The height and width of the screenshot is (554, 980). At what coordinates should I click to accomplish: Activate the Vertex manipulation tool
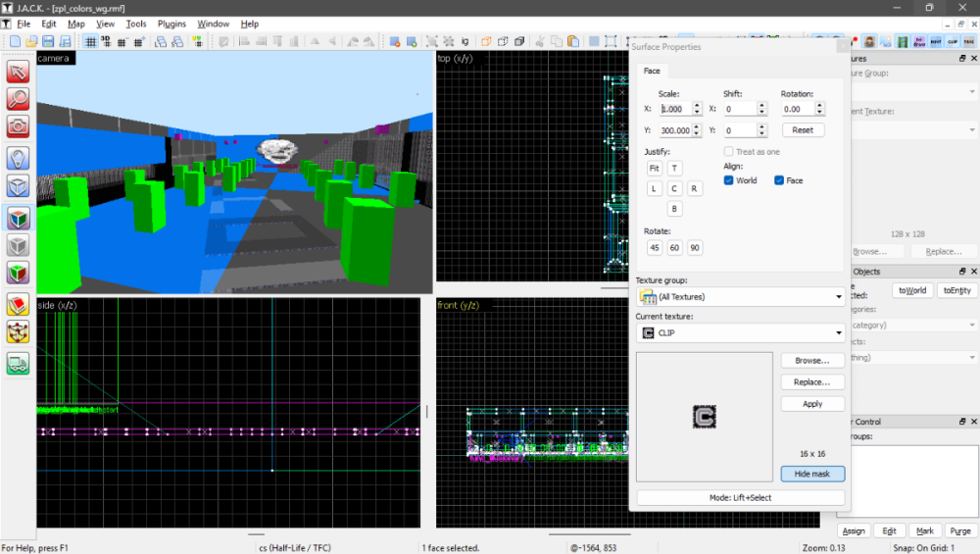pos(18,332)
